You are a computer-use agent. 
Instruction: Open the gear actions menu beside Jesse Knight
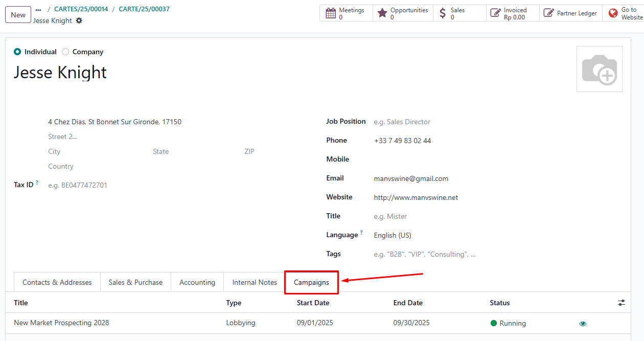79,20
